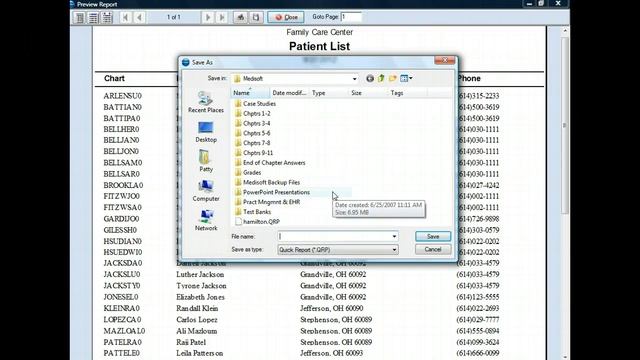Image resolution: width=640 pixels, height=360 pixels.
Task: Create a new folder in Save As
Action: point(393,78)
